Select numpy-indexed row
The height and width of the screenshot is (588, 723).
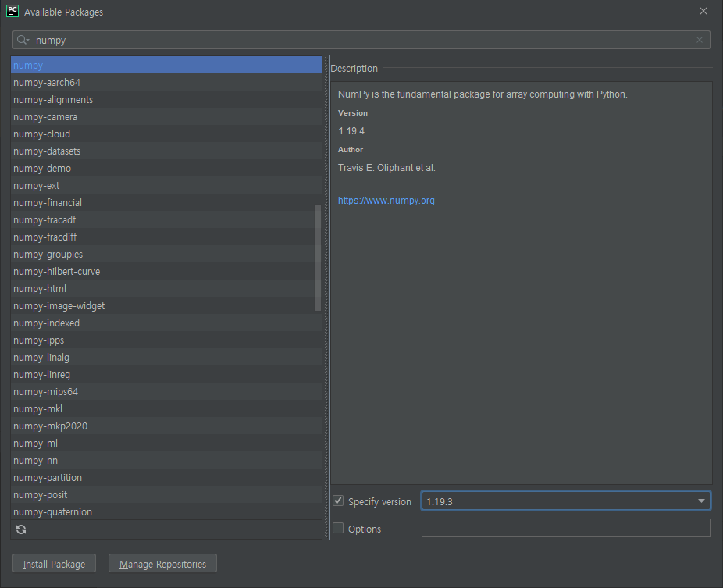(x=166, y=323)
